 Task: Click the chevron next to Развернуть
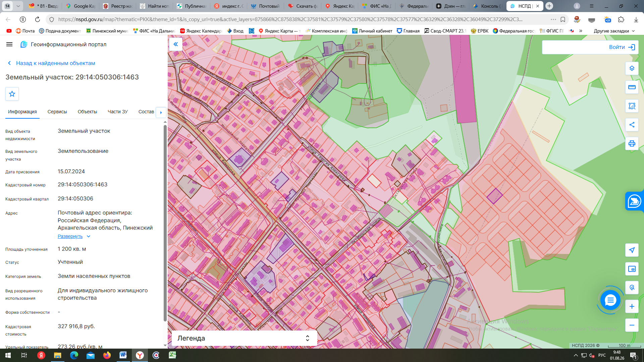[x=89, y=236]
